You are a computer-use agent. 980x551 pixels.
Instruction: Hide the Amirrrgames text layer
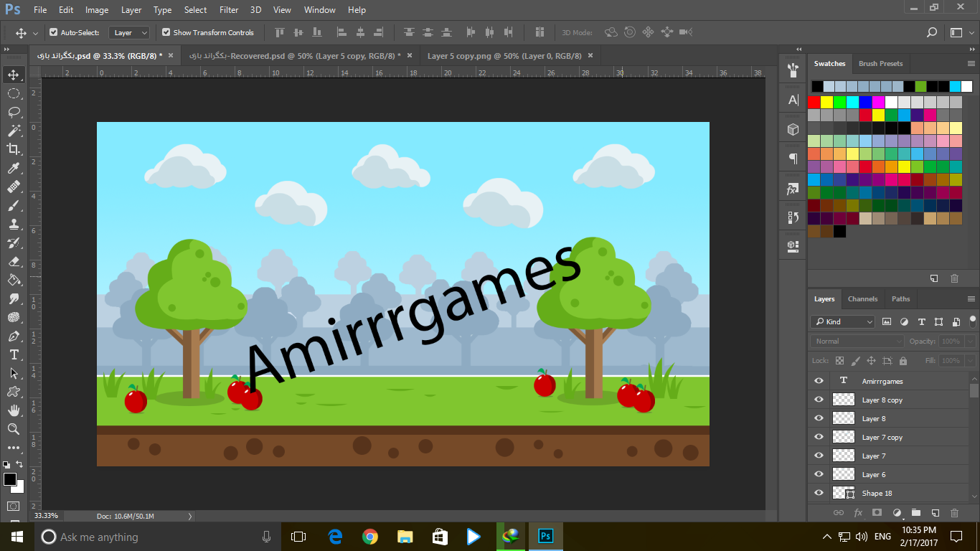point(819,381)
